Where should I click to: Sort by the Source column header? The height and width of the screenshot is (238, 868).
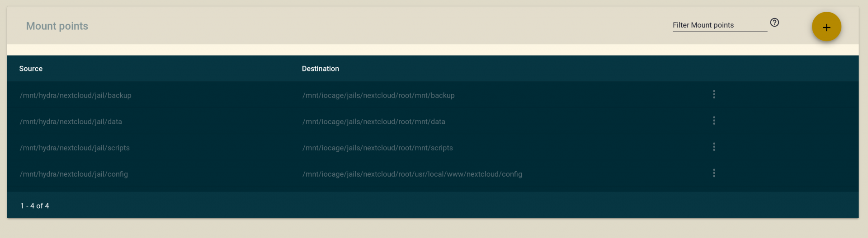pos(31,69)
